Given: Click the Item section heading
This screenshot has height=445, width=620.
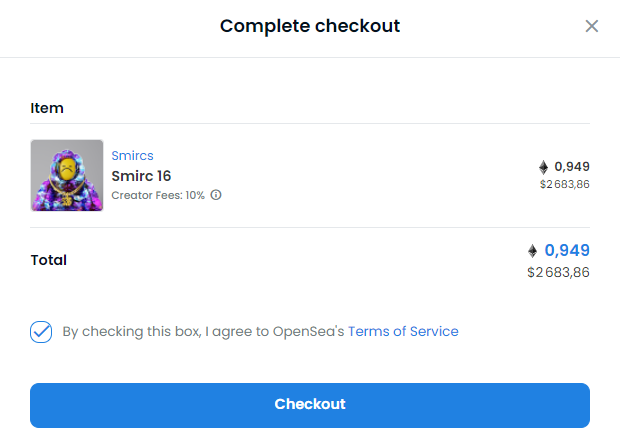Looking at the screenshot, I should point(47,108).
